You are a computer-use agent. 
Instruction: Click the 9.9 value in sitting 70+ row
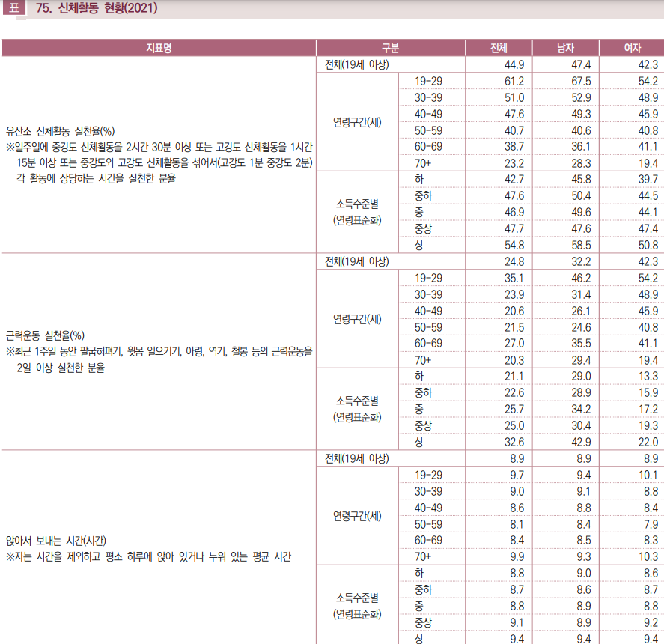click(517, 557)
